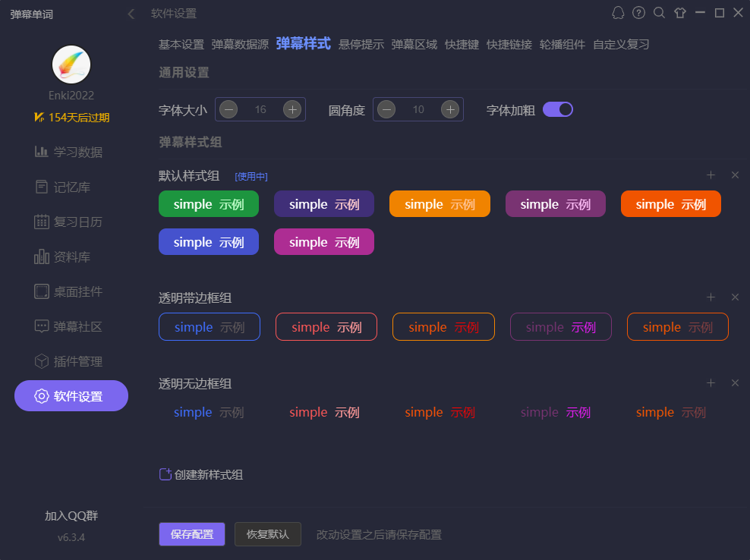
Task: Click the 保存配置 button
Action: pyautogui.click(x=192, y=534)
